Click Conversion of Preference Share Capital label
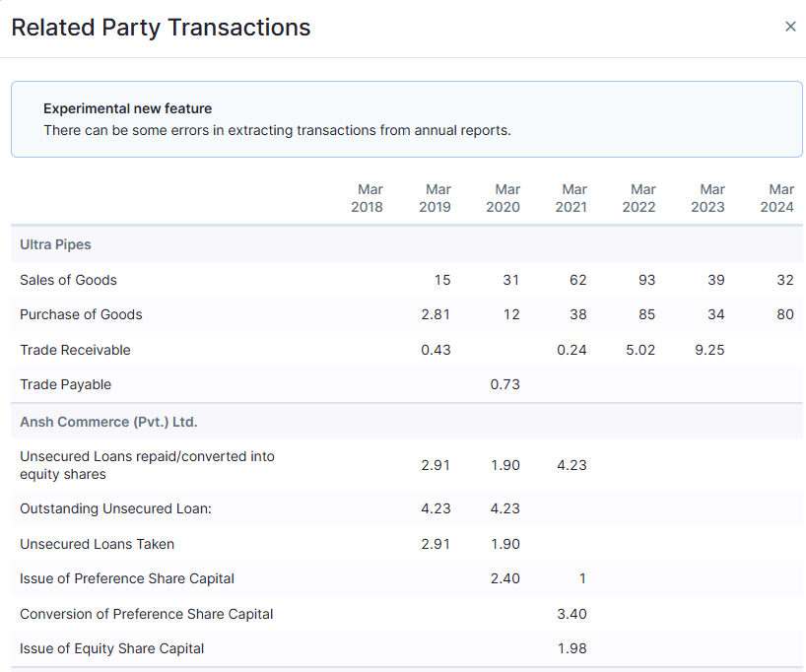 coord(146,614)
